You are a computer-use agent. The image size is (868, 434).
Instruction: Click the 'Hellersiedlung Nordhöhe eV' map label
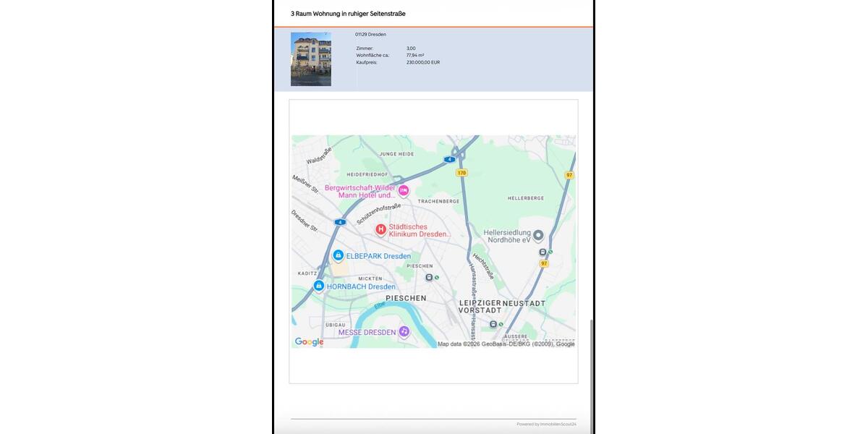coord(507,236)
